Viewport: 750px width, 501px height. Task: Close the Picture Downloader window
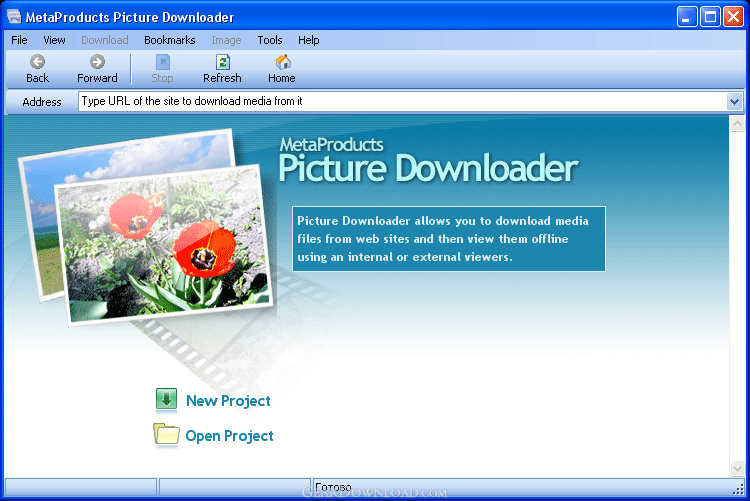(733, 17)
